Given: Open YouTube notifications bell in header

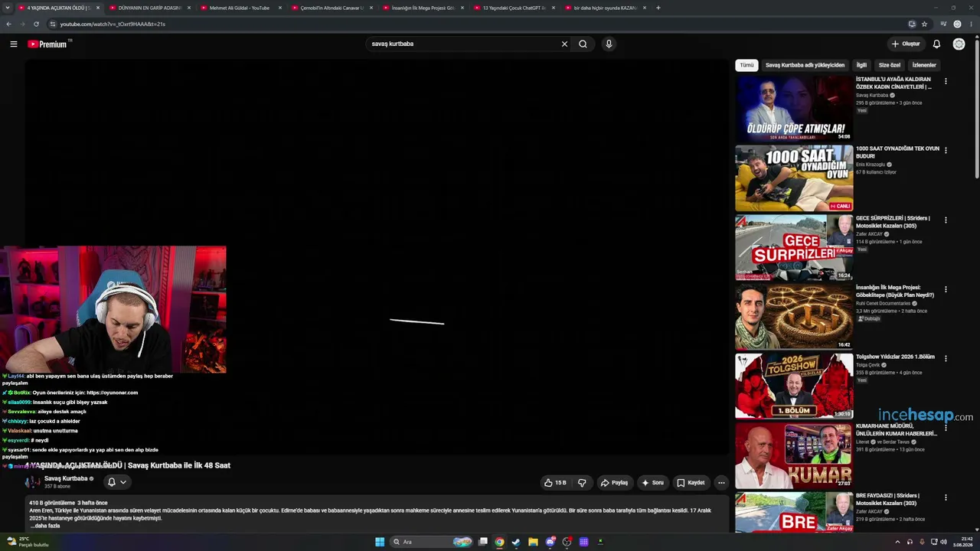Looking at the screenshot, I should pyautogui.click(x=936, y=44).
